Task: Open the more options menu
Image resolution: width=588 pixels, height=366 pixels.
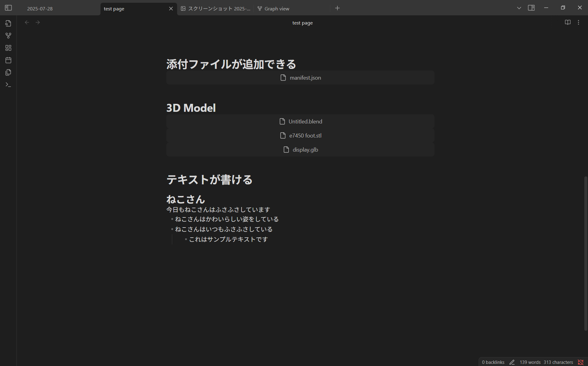Action: 578,22
